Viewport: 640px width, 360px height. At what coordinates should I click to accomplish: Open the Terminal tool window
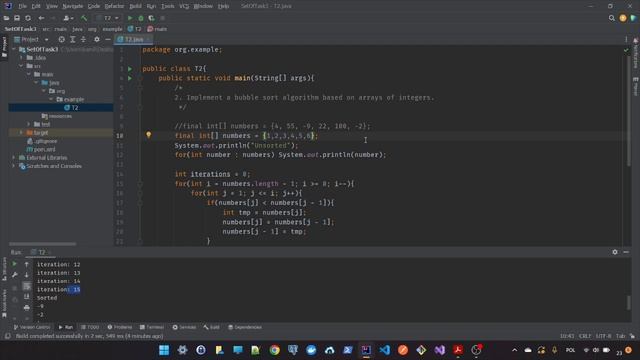(152, 327)
